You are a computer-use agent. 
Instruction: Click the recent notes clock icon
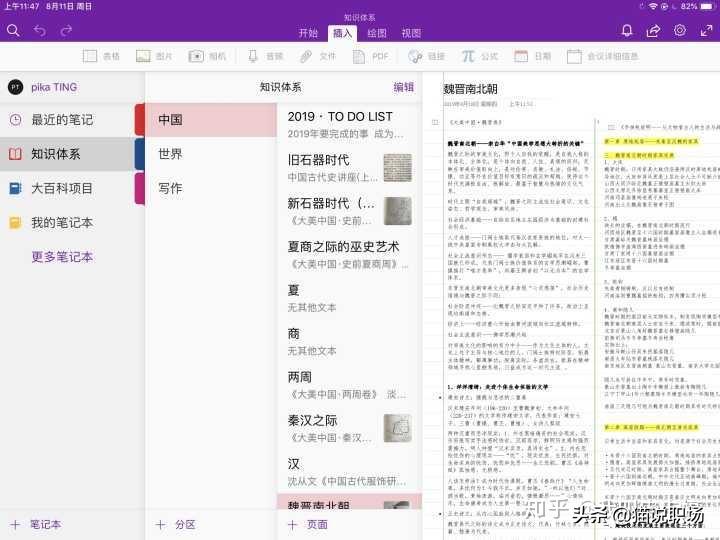click(x=15, y=120)
